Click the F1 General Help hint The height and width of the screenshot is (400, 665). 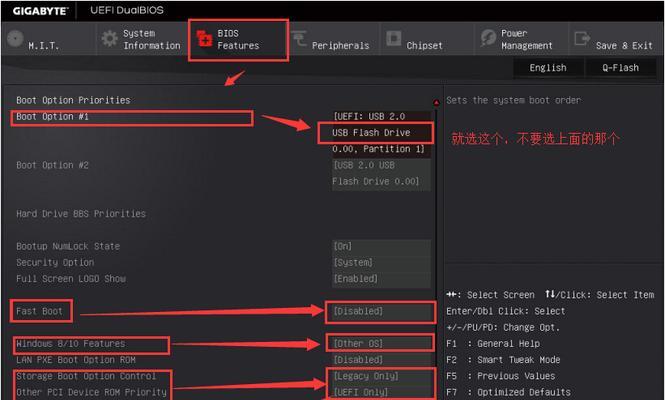coord(493,344)
